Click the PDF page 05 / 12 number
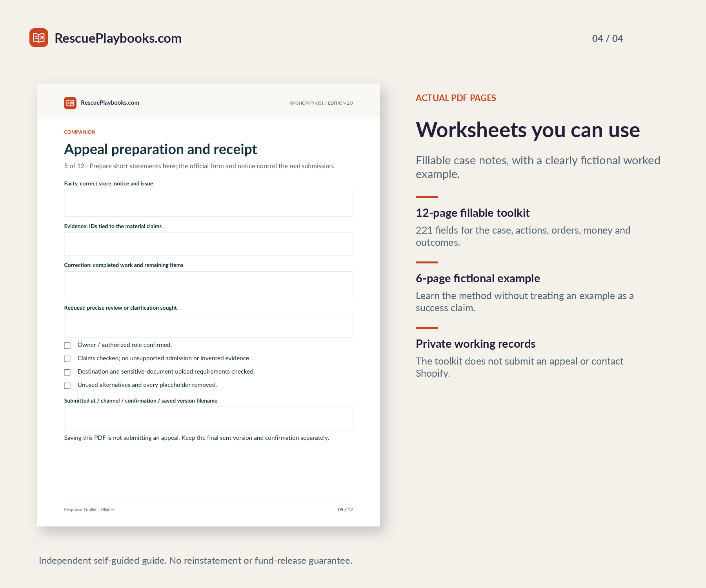The image size is (706, 588). pyautogui.click(x=345, y=510)
